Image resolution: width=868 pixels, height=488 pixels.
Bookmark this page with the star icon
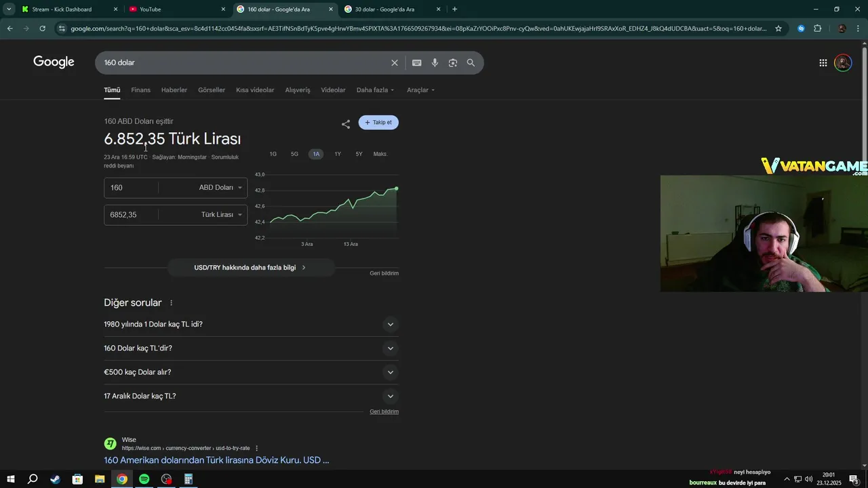778,28
